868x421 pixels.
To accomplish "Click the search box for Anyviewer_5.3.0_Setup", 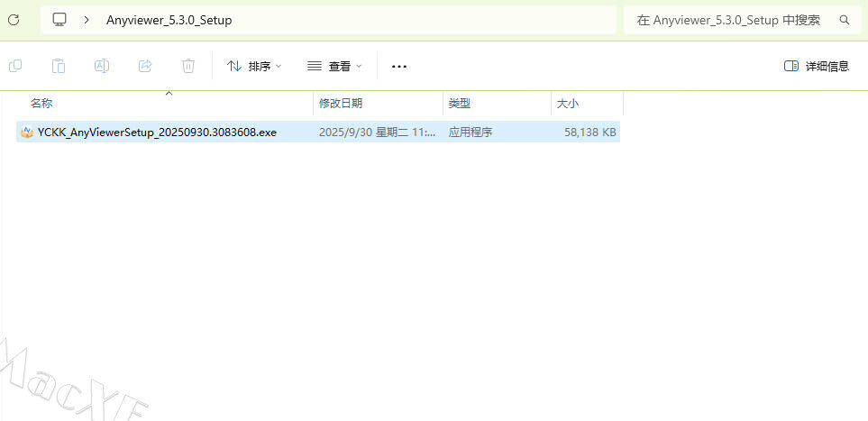I will (728, 20).
